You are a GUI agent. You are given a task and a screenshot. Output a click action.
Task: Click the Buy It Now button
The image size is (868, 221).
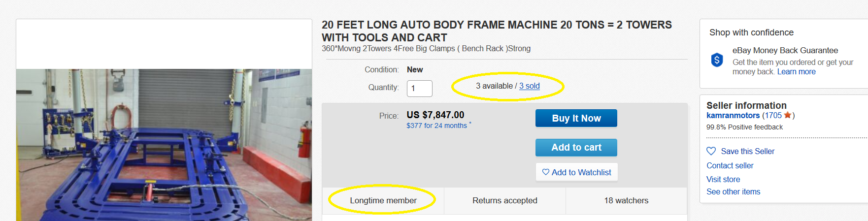click(576, 118)
